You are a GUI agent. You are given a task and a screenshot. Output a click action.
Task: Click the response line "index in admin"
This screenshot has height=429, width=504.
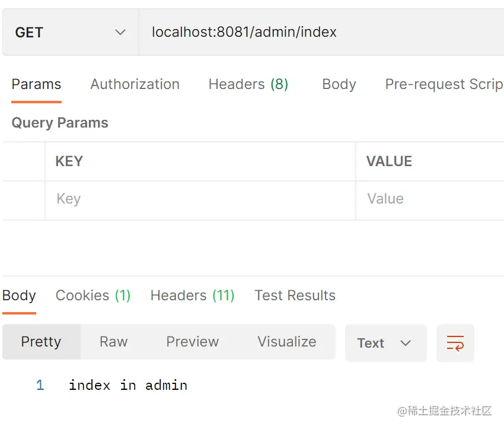[128, 385]
